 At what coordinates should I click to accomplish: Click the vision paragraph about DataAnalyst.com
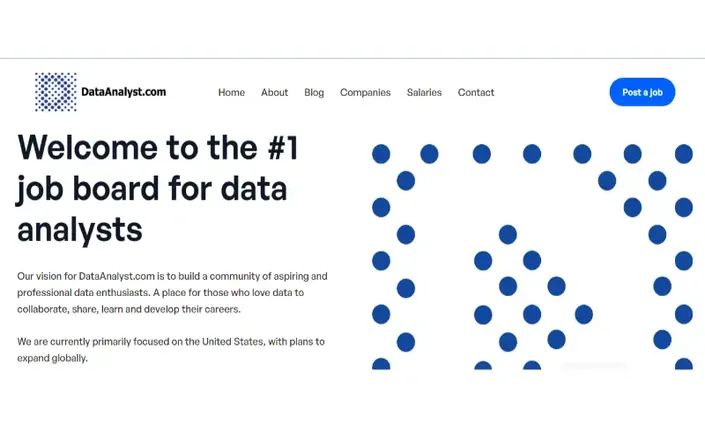click(x=172, y=293)
